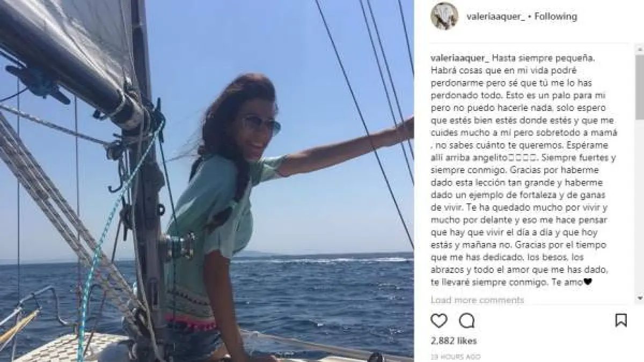Click the scrollbar up arrow in caption panel
644x362 pixels.
click(x=640, y=49)
